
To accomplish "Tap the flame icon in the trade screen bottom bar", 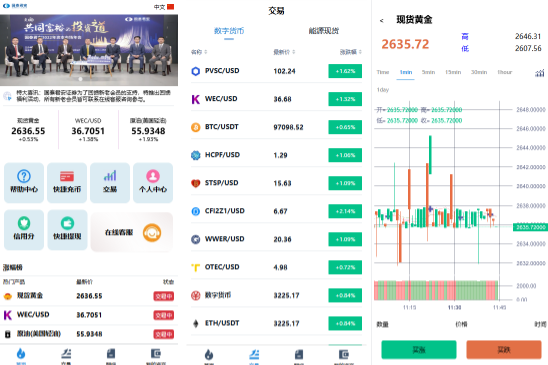I will click(209, 356).
